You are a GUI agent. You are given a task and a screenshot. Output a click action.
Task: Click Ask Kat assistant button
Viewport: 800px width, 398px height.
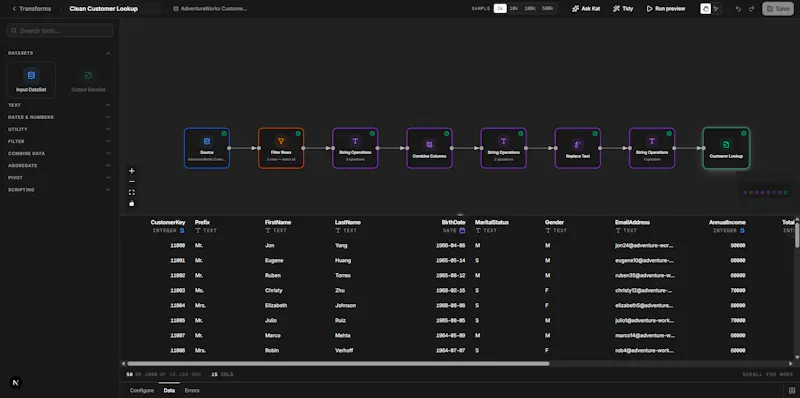[x=586, y=9]
